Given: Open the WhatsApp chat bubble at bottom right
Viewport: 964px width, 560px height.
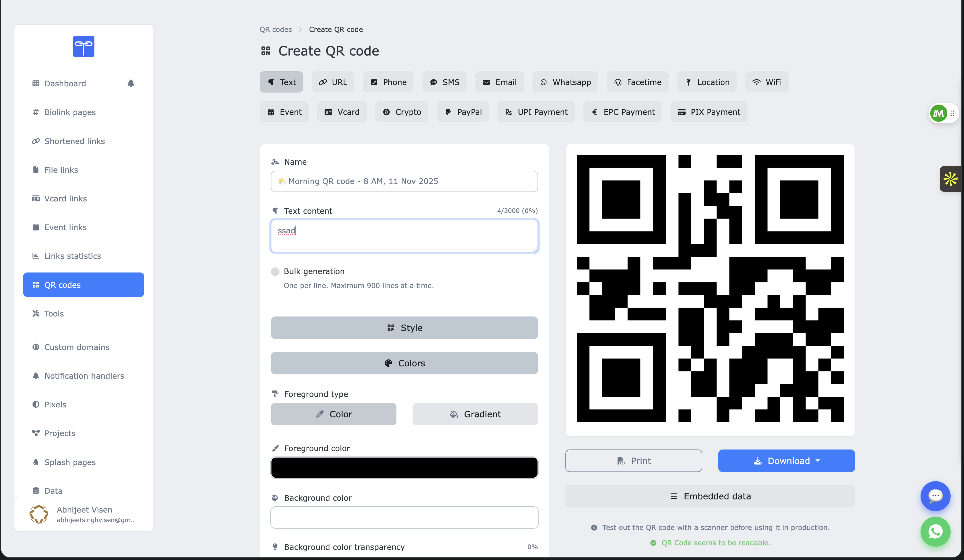Looking at the screenshot, I should coord(935,531).
